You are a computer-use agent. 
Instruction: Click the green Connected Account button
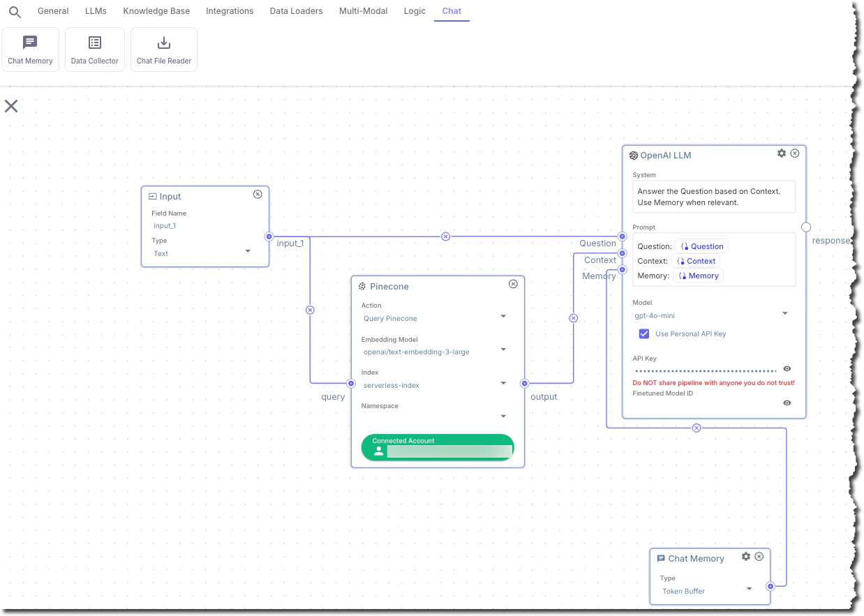(x=437, y=447)
